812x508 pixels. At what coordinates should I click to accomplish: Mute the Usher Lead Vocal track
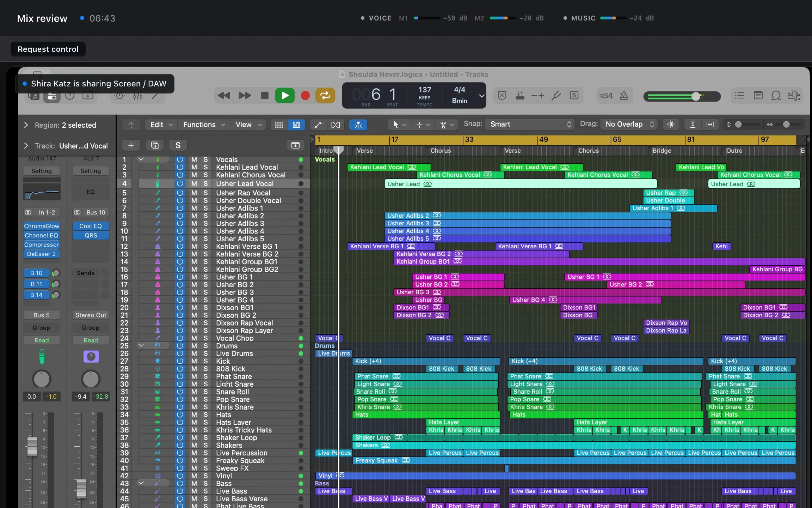[194, 184]
